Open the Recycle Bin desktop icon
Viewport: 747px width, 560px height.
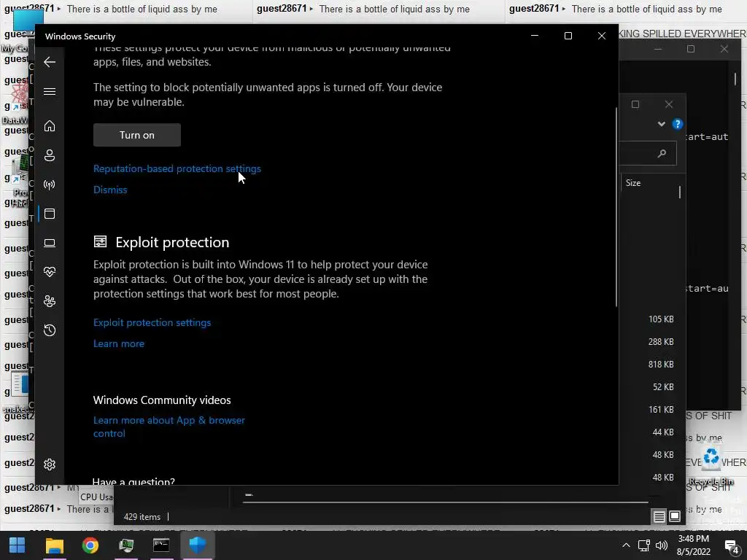(711, 465)
